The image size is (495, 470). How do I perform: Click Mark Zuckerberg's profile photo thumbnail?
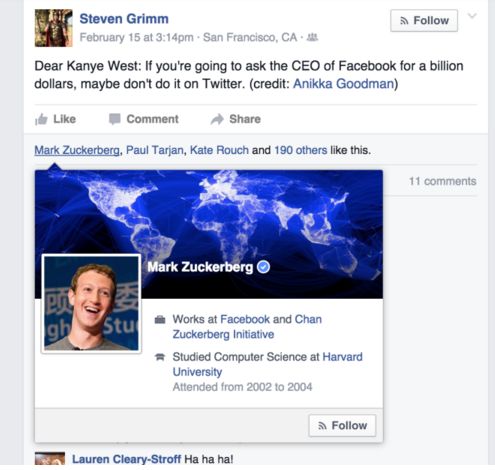[91, 303]
